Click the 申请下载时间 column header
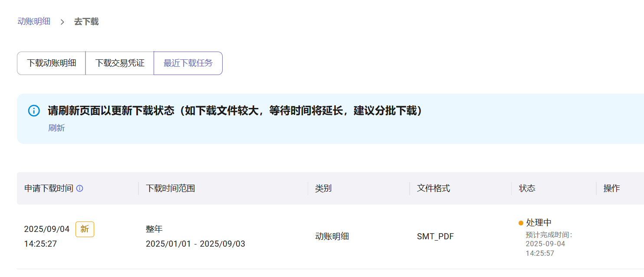 [49, 189]
